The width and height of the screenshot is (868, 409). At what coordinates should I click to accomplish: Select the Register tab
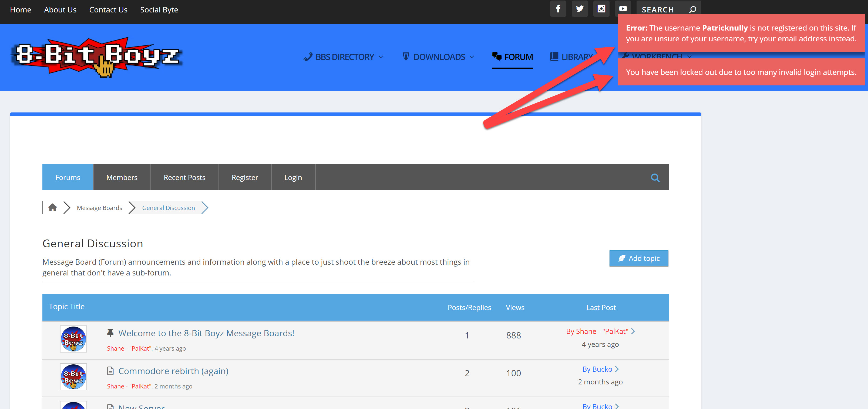pos(245,177)
